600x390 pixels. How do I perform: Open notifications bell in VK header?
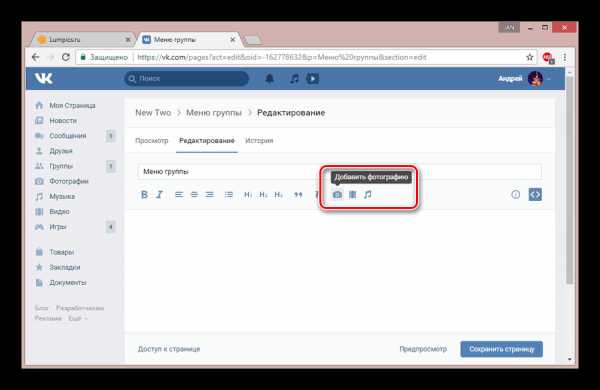[x=269, y=78]
